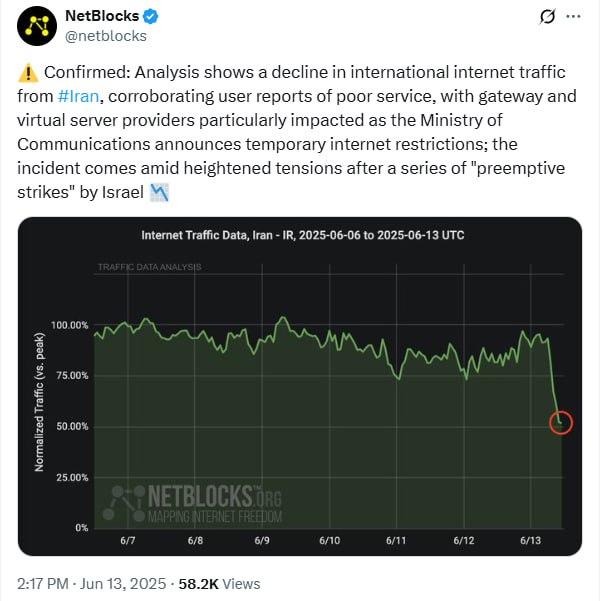Click the 2:17 PM Jun 13, 2025 timestamp

pyautogui.click(x=91, y=584)
